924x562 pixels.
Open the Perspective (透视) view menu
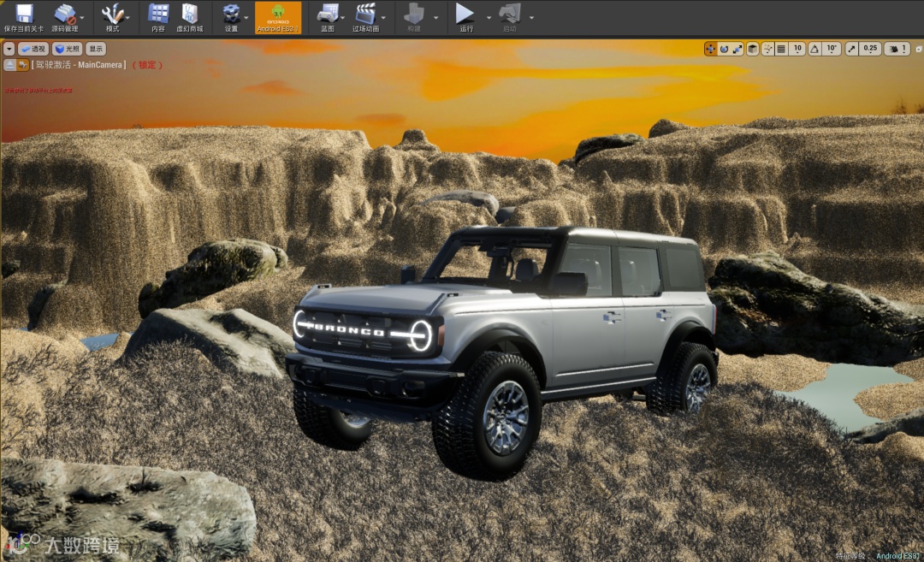pos(33,49)
